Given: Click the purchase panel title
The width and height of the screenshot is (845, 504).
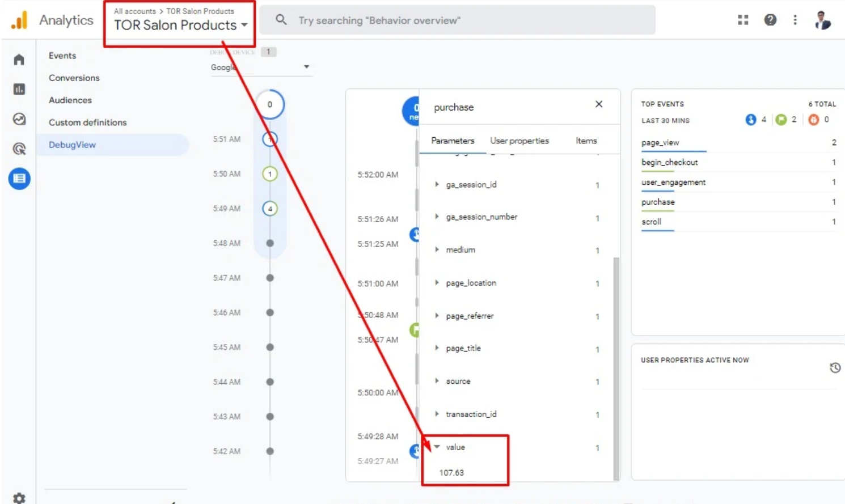Looking at the screenshot, I should [454, 107].
